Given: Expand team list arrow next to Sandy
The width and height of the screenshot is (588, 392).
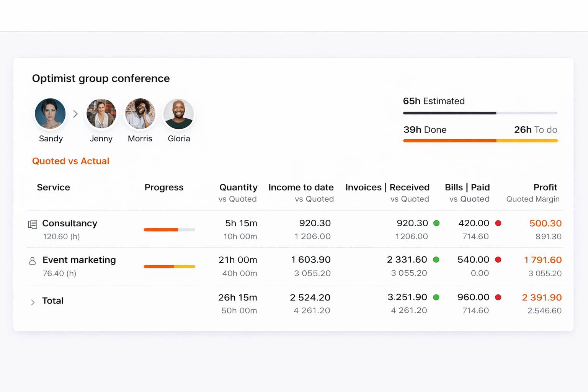Looking at the screenshot, I should 75,114.
